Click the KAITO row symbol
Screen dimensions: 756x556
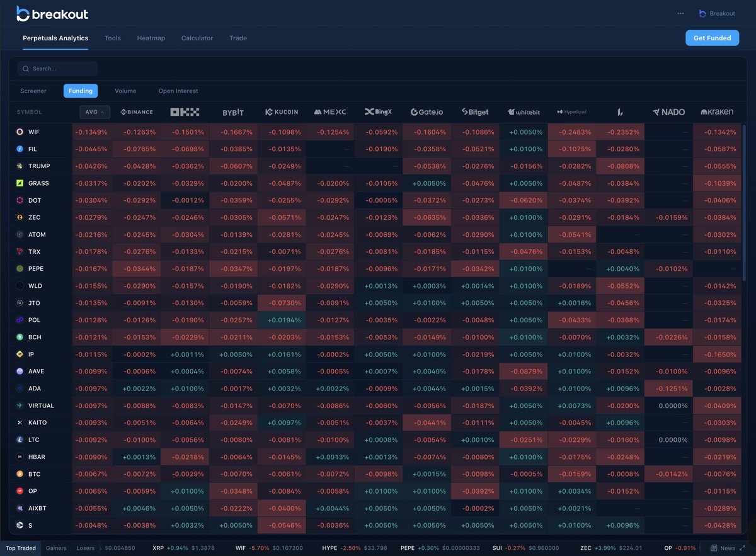(x=37, y=423)
